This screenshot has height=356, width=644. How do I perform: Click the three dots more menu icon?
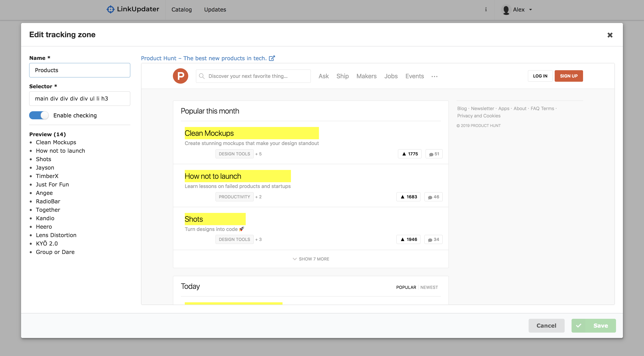tap(435, 77)
